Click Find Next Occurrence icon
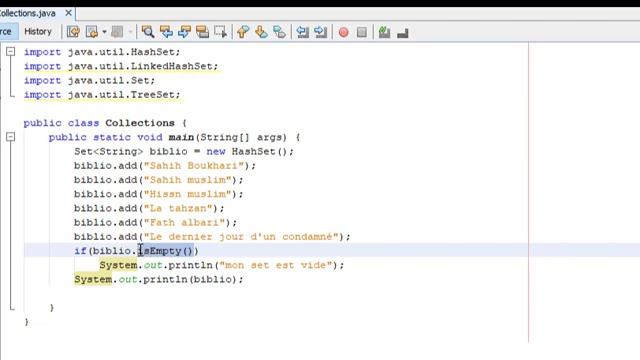The height and width of the screenshot is (360, 640). click(184, 32)
